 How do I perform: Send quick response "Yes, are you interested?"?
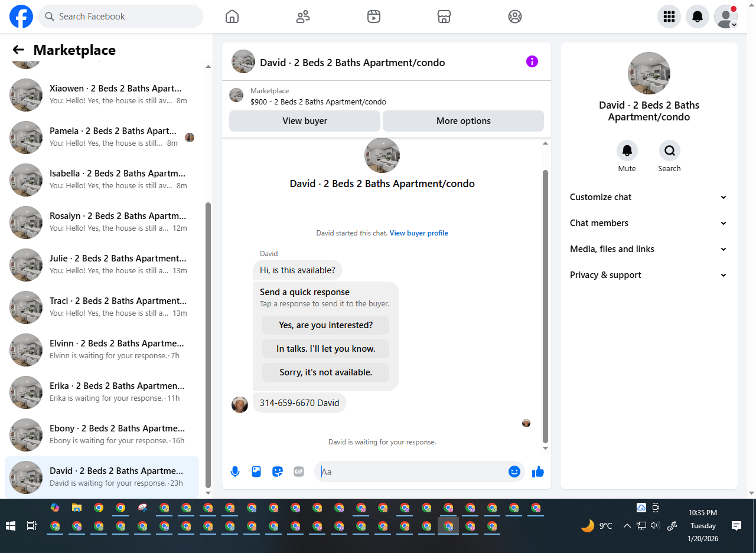tap(326, 325)
